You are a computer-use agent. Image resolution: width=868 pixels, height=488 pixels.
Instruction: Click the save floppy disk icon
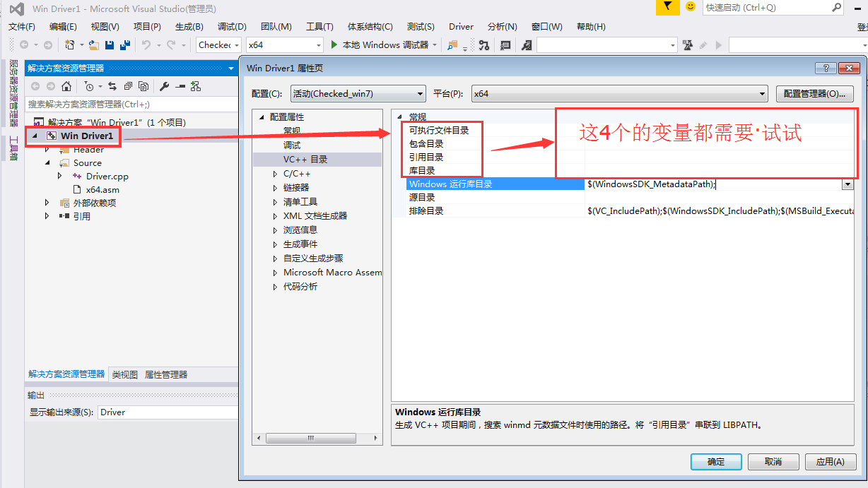(110, 44)
